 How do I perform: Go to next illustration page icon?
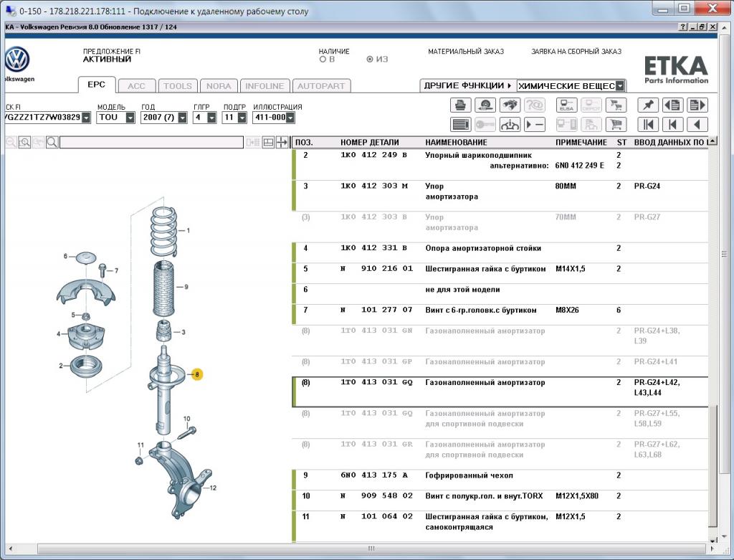(697, 105)
